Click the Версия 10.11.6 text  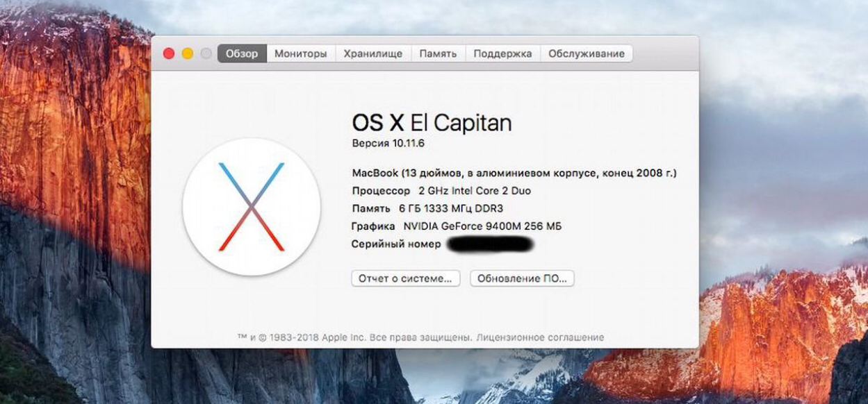(388, 142)
